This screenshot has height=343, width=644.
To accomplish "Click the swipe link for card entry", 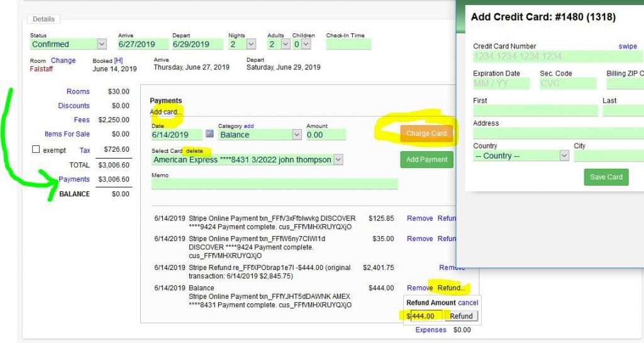I will tap(627, 47).
